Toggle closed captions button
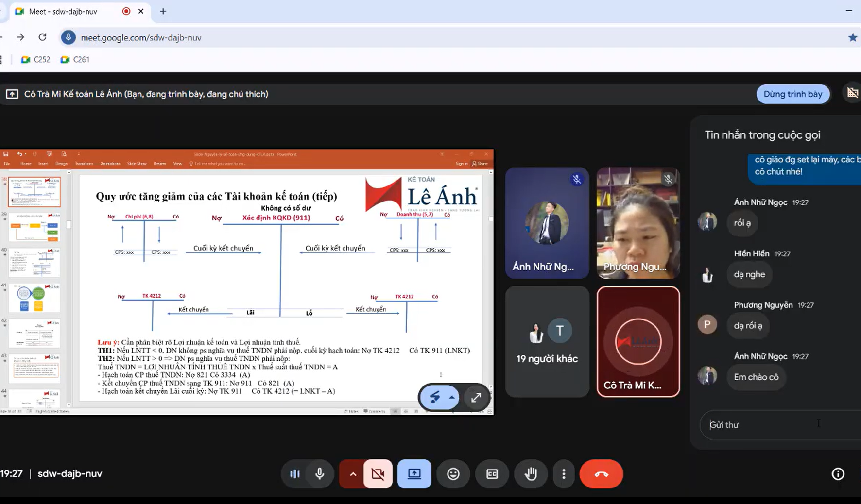This screenshot has width=861, height=504. click(492, 474)
